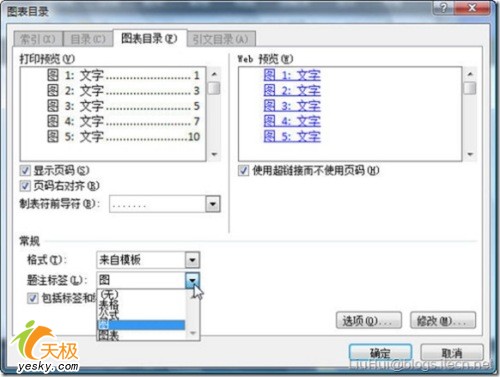Switch to the 引文目录 tab

tap(221, 40)
